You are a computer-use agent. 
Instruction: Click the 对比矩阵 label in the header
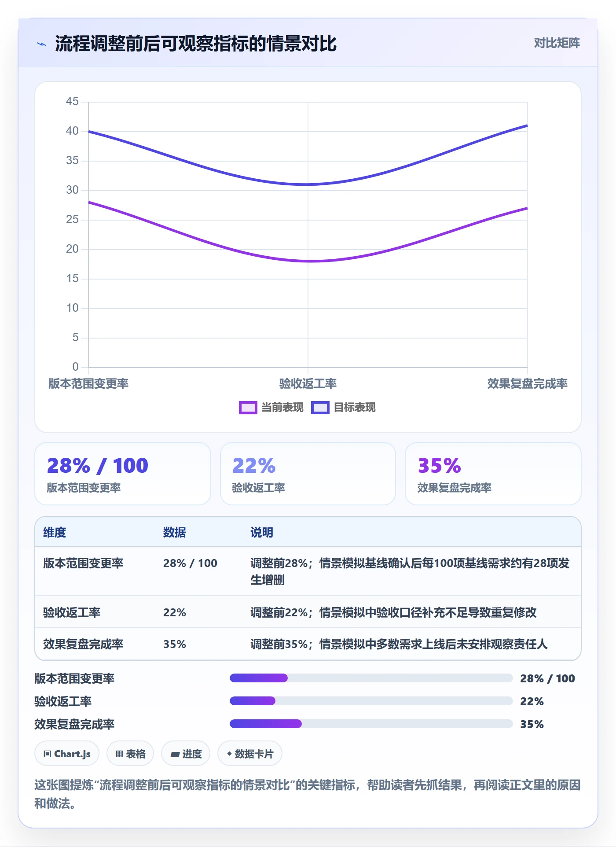tap(557, 43)
